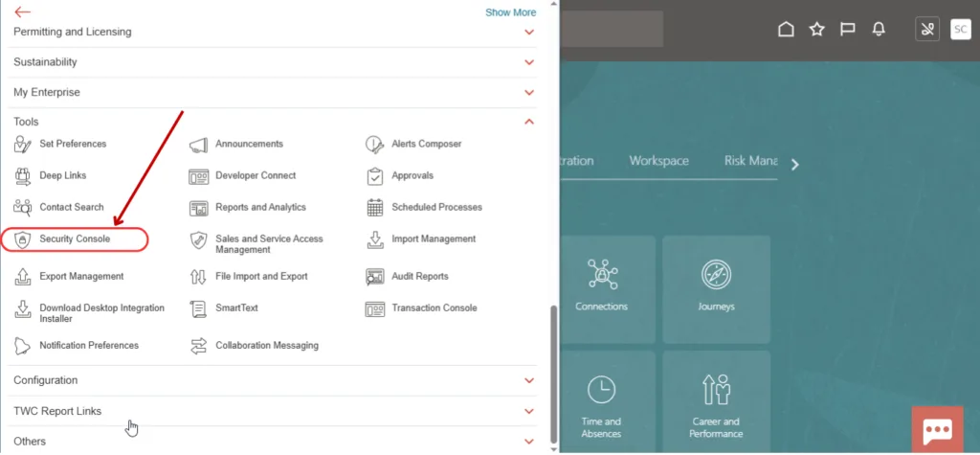Image resolution: width=980 pixels, height=455 pixels.
Task: Click the Alerts Composer icon
Action: tap(375, 145)
